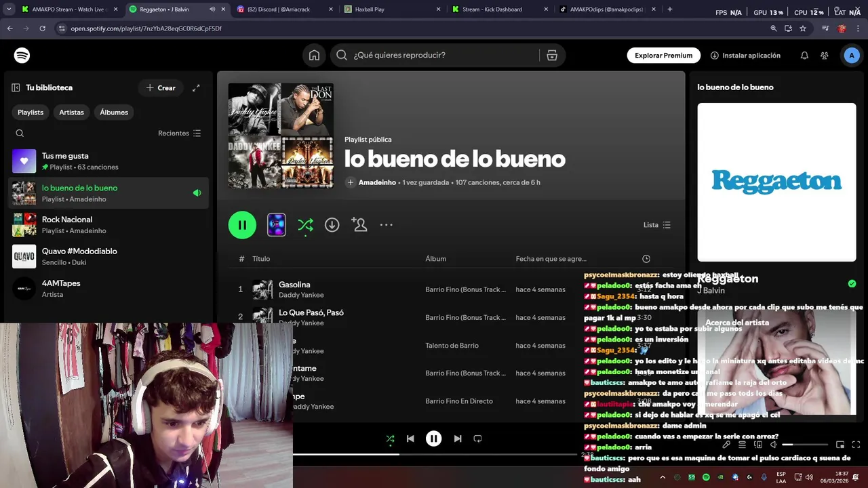This screenshot has height=488, width=868.
Task: Skip to next track in player bar
Action: (x=458, y=439)
